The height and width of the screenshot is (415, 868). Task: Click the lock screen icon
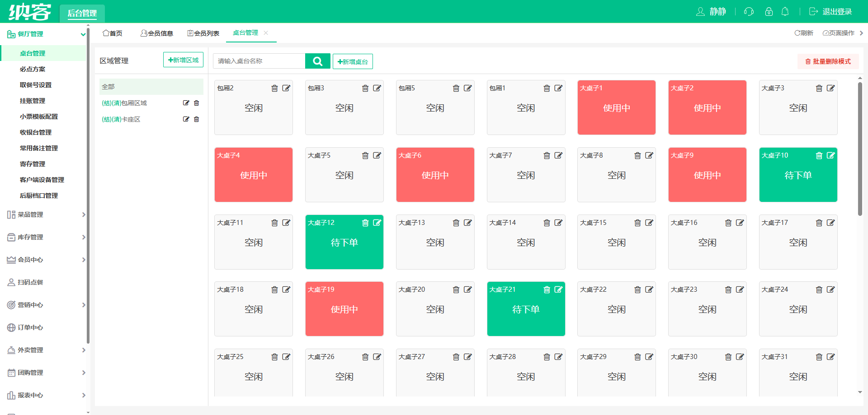tap(769, 11)
